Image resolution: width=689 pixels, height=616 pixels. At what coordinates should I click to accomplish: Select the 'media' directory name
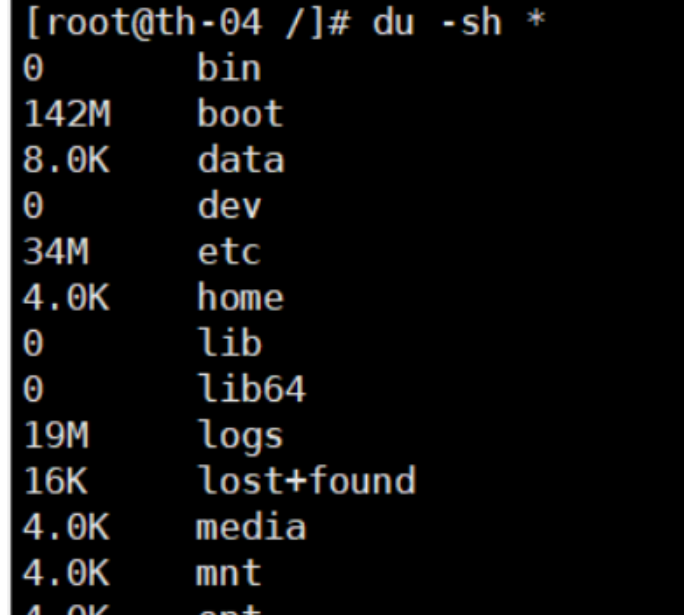pyautogui.click(x=251, y=527)
